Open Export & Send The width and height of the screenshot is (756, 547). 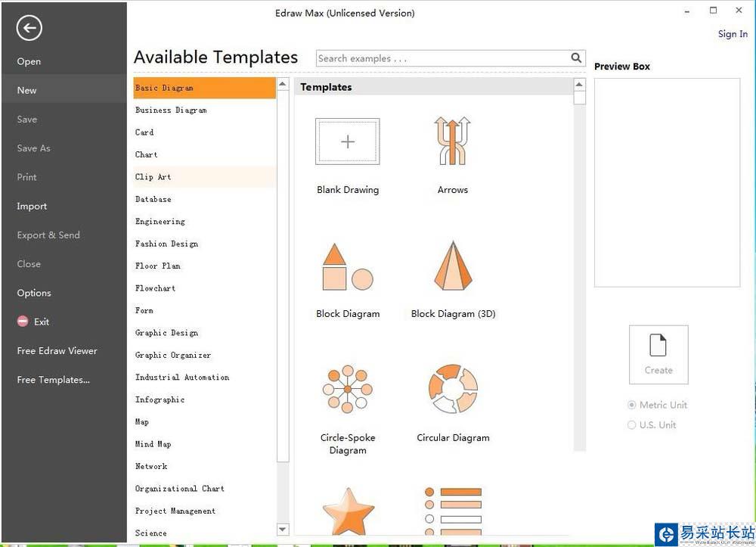[x=48, y=235]
